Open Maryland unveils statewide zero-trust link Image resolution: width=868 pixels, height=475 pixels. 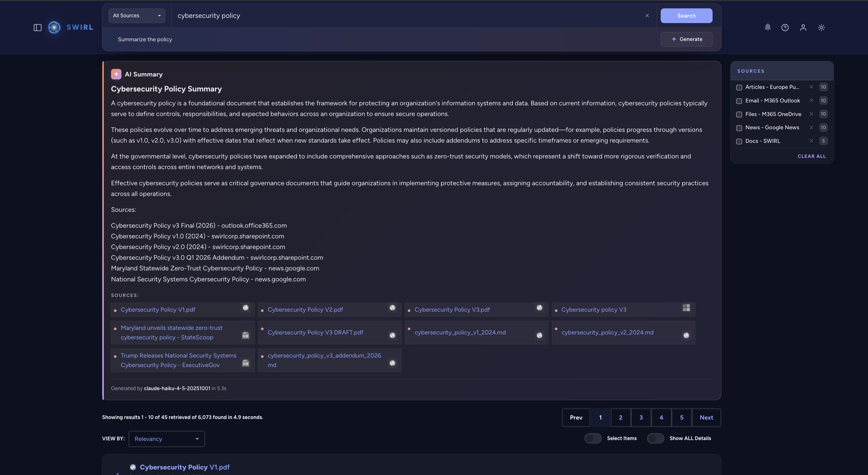click(x=172, y=333)
